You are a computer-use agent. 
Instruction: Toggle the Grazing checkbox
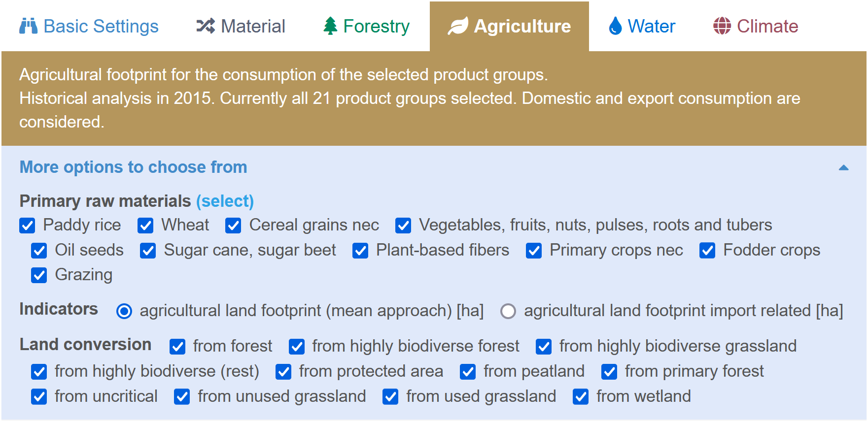39,275
